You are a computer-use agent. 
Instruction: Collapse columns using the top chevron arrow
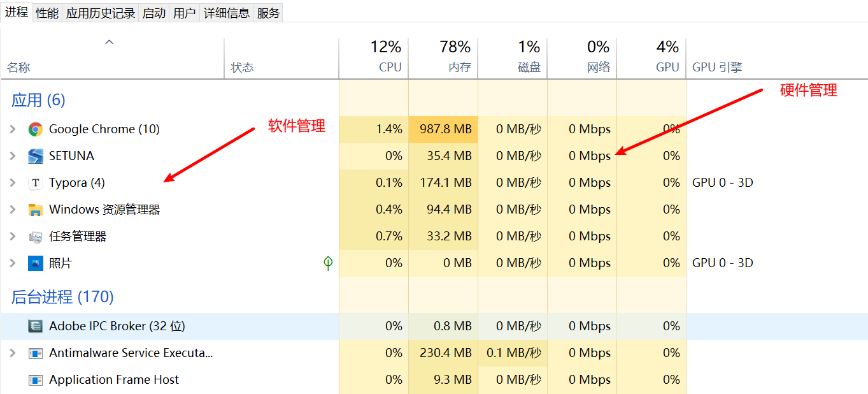click(109, 42)
